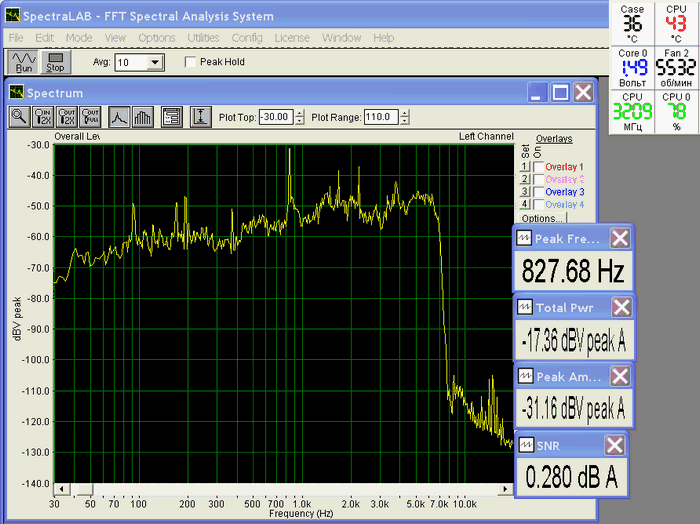This screenshot has height=524, width=700.
Task: Switch to bar graph display mode
Action: coord(143,116)
